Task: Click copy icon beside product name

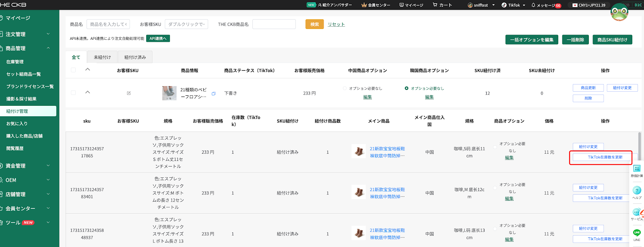Action: point(214,94)
